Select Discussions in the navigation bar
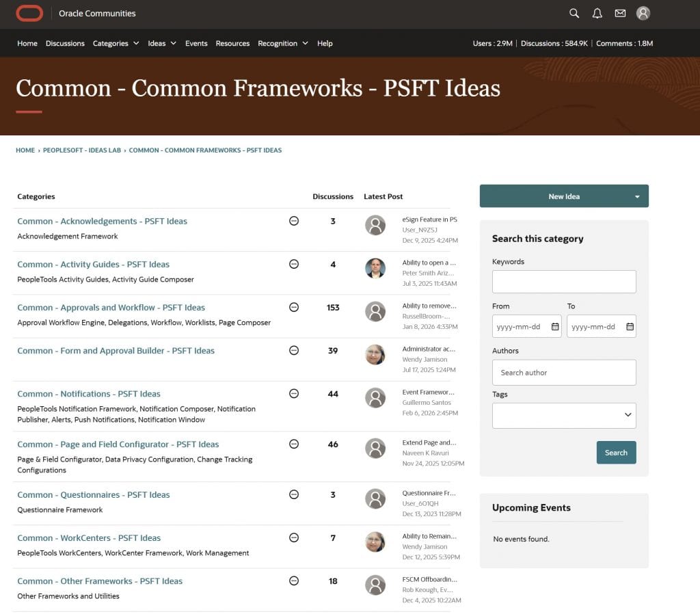 point(65,43)
